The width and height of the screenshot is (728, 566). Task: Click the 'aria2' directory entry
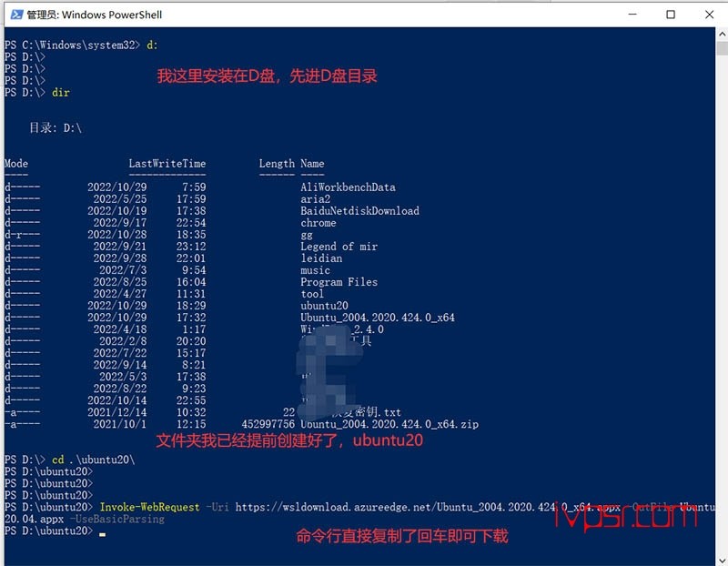pos(315,199)
